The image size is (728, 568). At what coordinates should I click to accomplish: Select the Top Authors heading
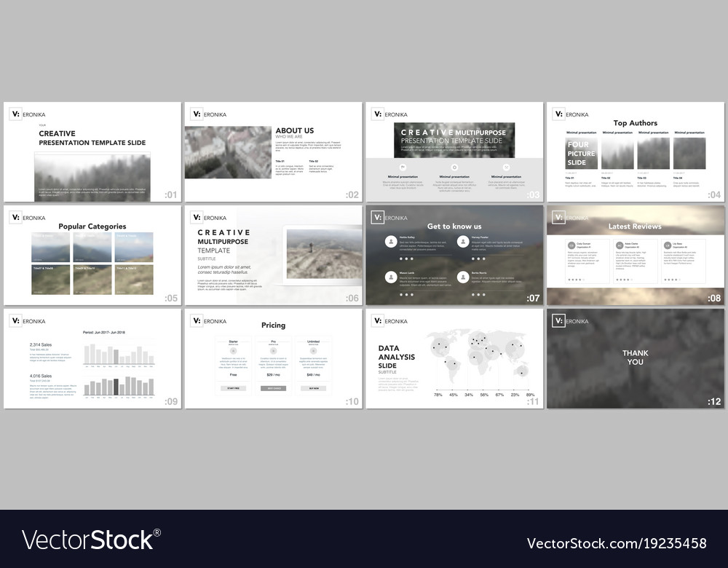[635, 123]
